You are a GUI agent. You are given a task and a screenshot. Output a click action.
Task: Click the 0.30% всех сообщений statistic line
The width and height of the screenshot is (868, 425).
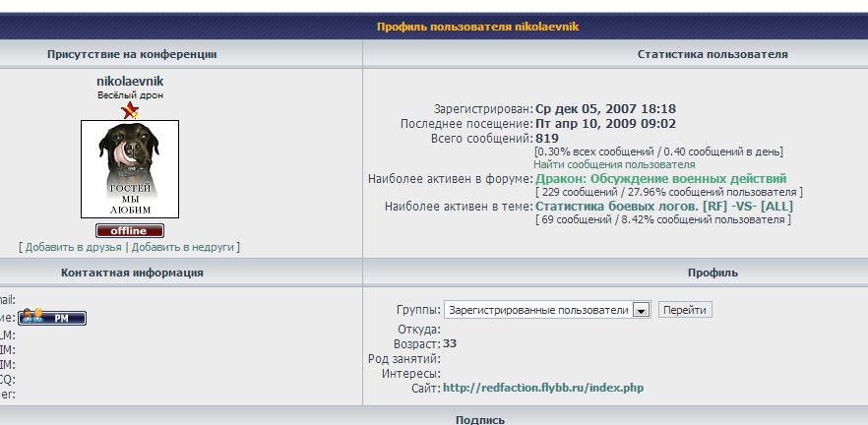(658, 152)
